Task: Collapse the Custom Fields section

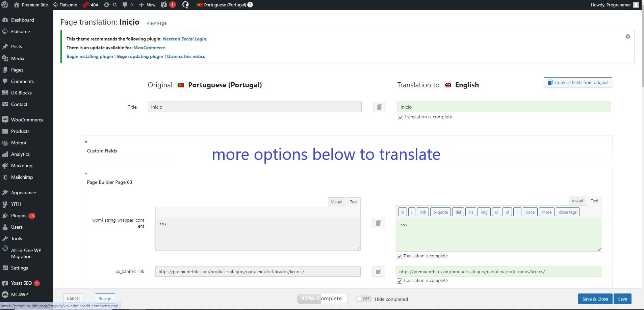Action: tap(86, 142)
